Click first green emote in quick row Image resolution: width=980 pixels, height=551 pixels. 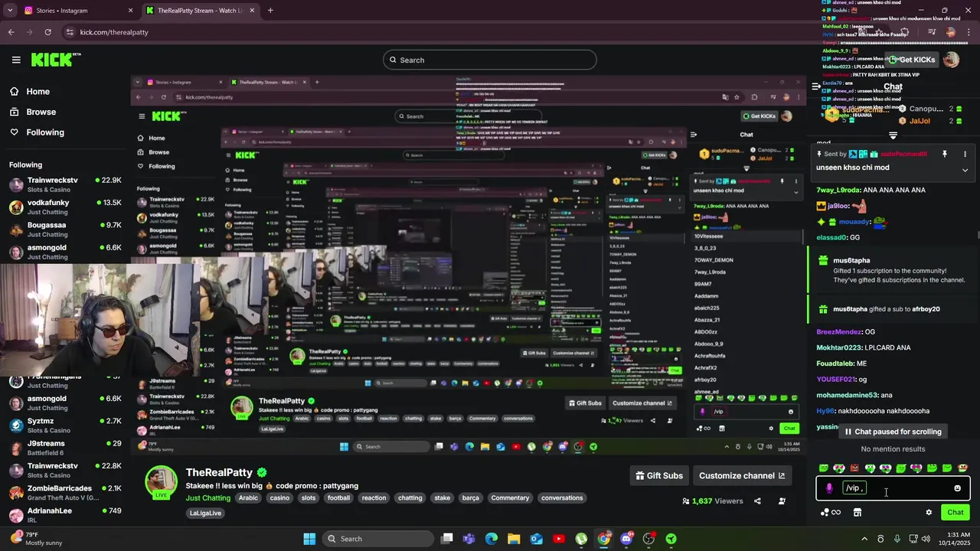coord(824,468)
